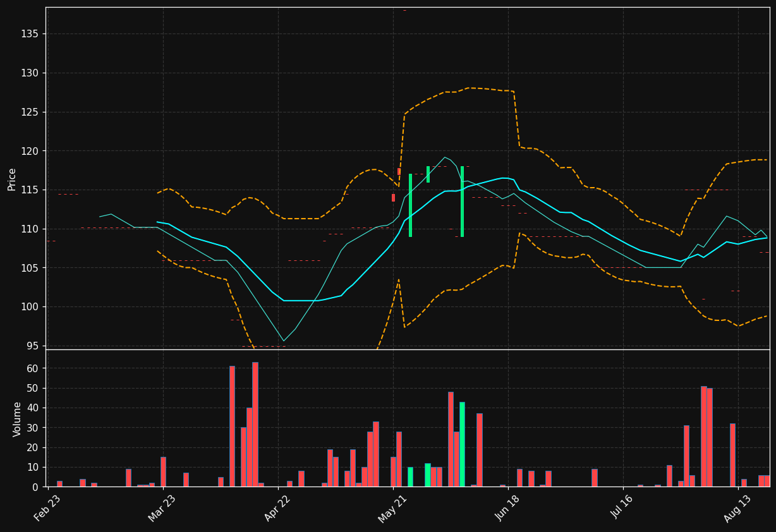Click the 105 price axis tick label
The width and height of the screenshot is (776, 532).
(30, 268)
